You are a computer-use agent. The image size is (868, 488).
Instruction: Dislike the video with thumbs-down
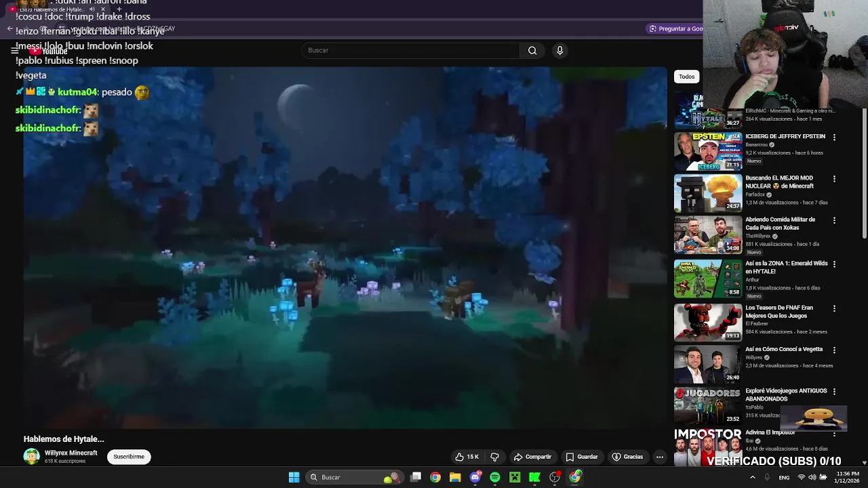click(495, 457)
